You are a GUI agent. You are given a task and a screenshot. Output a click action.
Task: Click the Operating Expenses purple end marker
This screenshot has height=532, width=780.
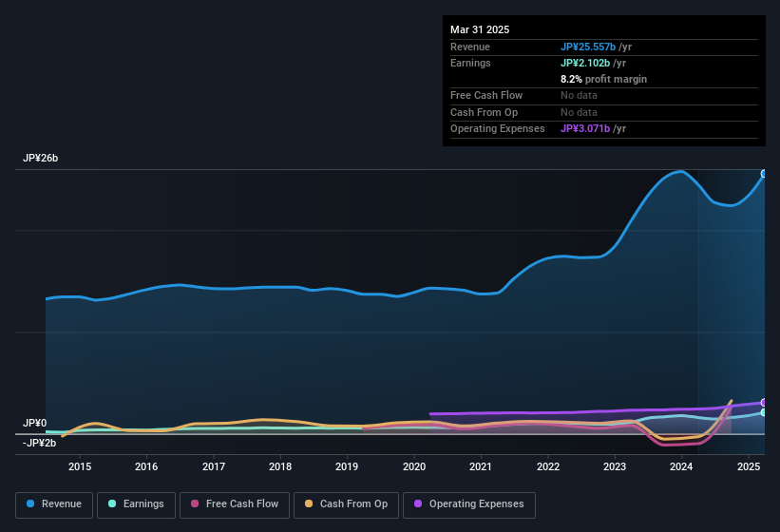click(764, 402)
